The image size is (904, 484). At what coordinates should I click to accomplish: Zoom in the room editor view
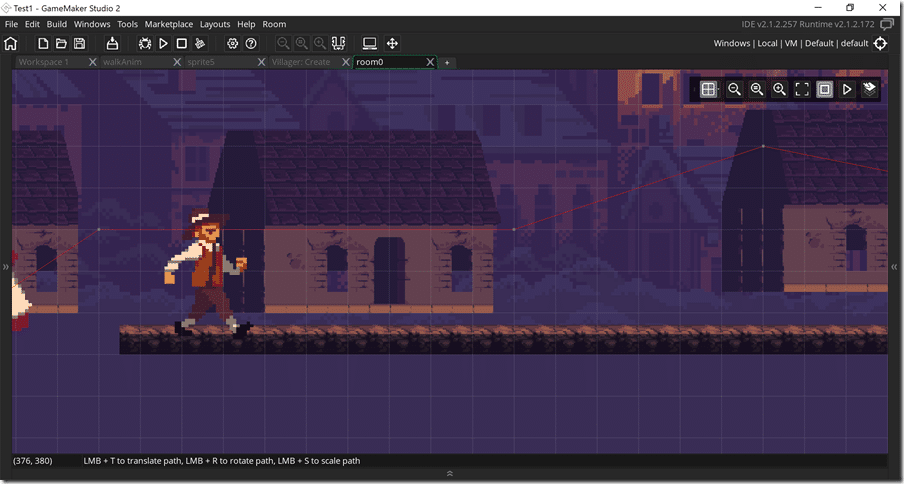click(779, 89)
